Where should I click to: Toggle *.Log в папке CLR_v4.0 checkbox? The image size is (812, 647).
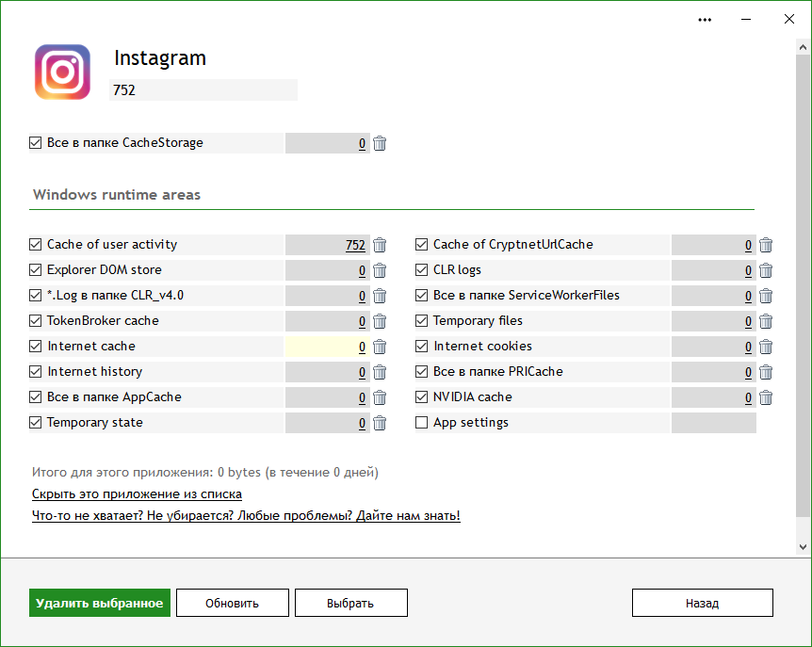(x=35, y=295)
